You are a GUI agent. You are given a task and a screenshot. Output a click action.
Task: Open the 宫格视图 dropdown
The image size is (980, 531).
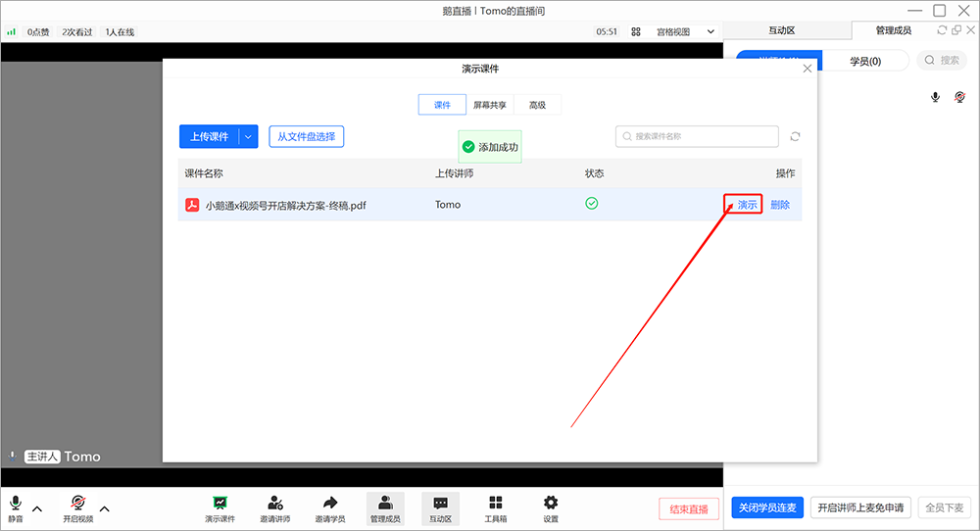686,32
